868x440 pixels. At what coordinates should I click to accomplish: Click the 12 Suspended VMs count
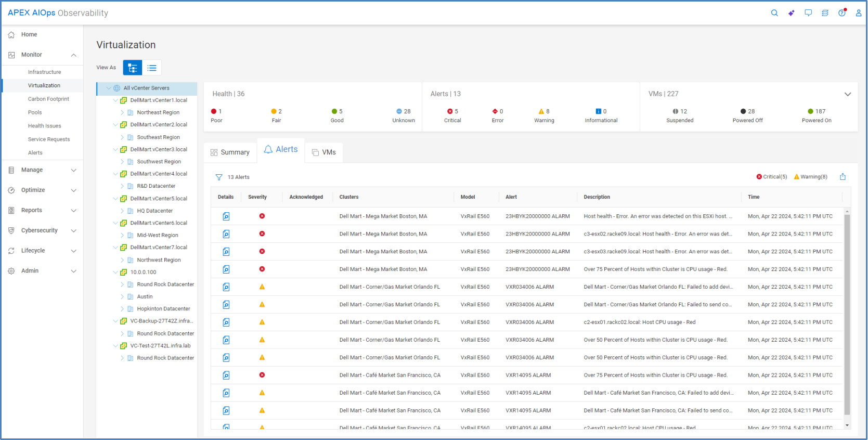pyautogui.click(x=680, y=111)
